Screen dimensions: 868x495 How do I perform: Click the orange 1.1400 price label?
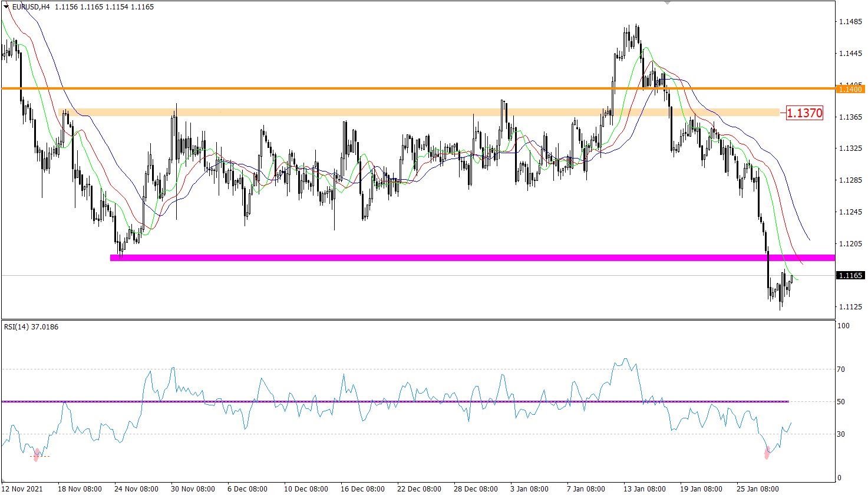(x=850, y=89)
